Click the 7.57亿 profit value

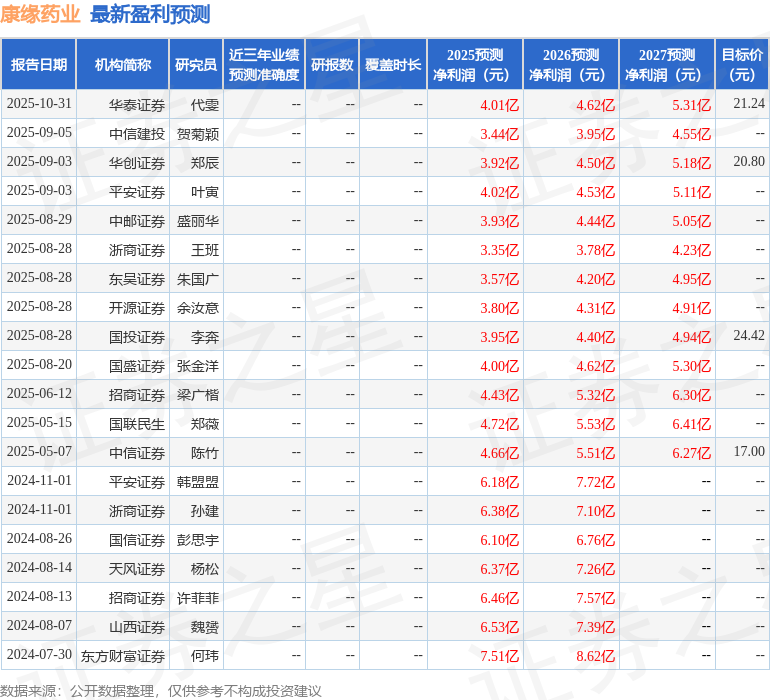point(595,597)
